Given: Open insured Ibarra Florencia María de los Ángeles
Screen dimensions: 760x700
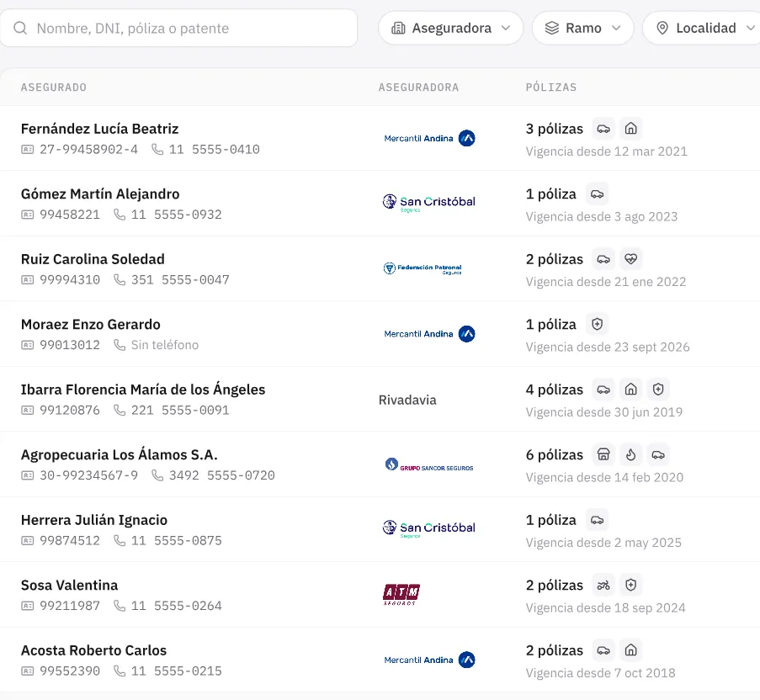Looking at the screenshot, I should point(143,390).
